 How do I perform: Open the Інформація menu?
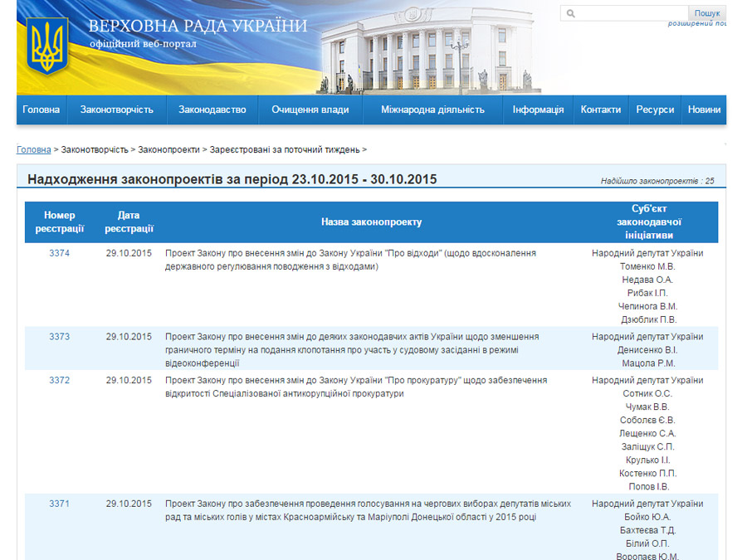539,110
